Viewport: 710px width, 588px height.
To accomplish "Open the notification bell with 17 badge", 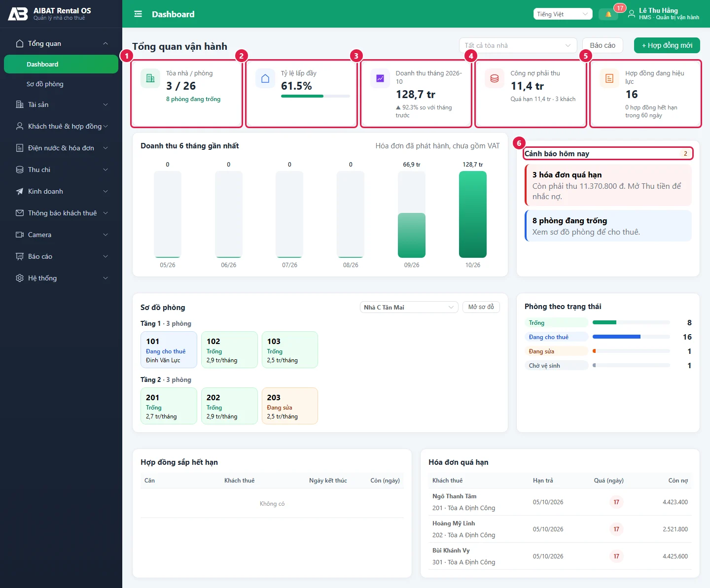I will [x=608, y=14].
